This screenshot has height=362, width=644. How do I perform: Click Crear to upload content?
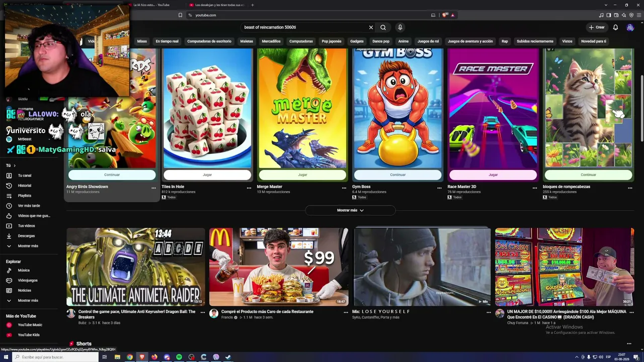click(597, 27)
